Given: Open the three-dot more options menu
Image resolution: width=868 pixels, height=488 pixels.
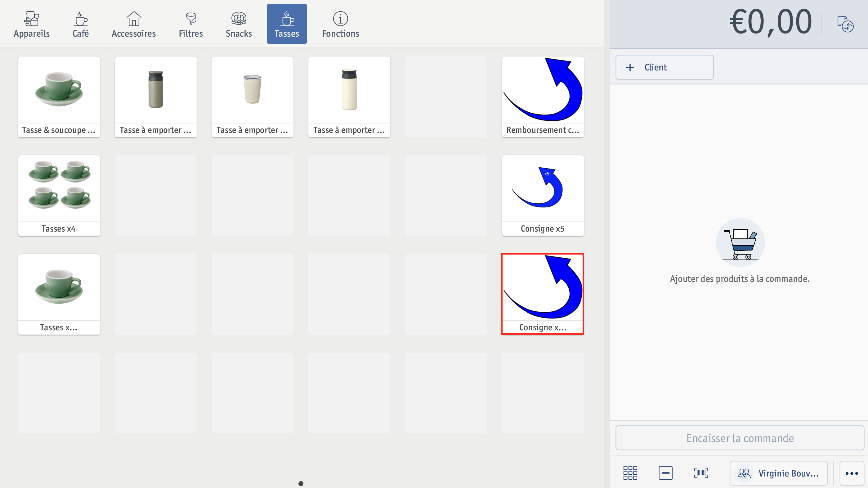Looking at the screenshot, I should pyautogui.click(x=852, y=473).
